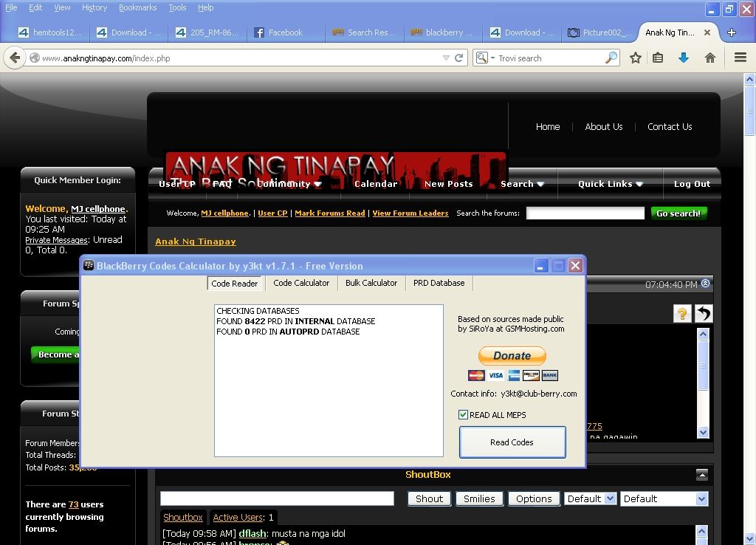
Task: Open a new browser tab
Action: tap(732, 32)
